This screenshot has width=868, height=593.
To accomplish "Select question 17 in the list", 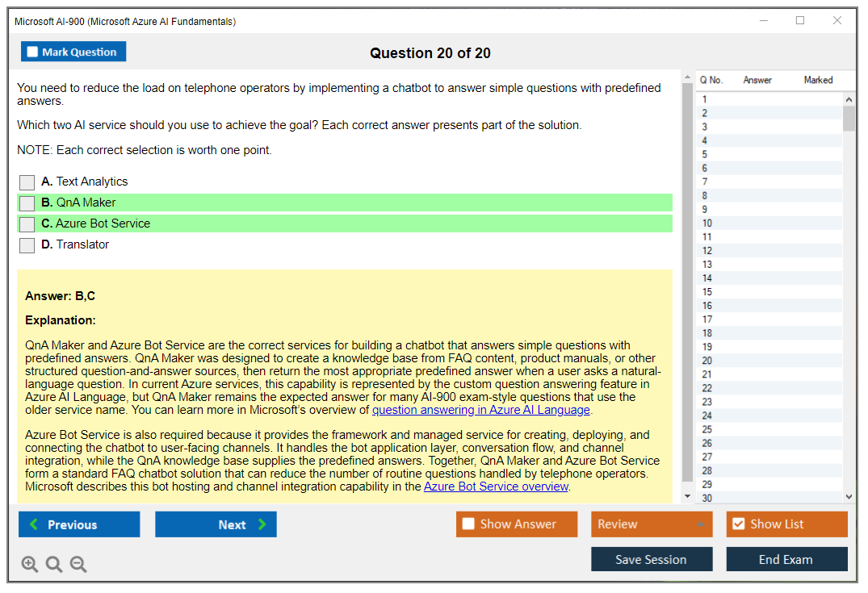I will click(x=769, y=319).
